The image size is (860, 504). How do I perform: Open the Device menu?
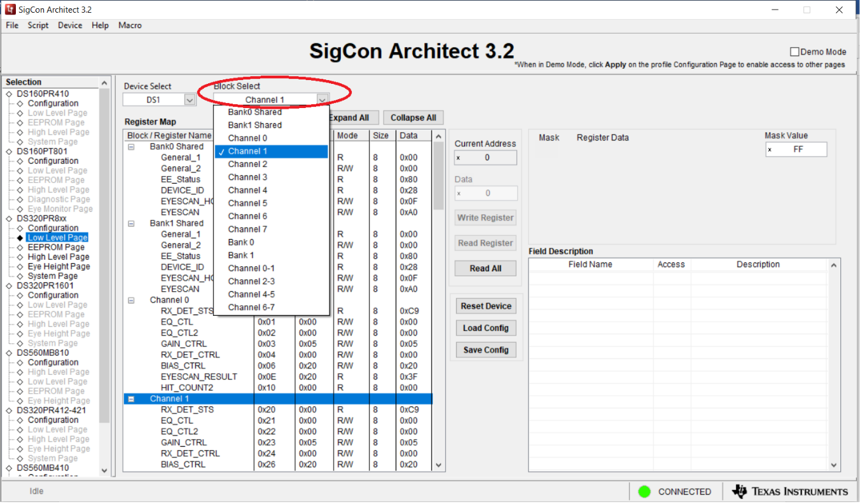pos(70,25)
